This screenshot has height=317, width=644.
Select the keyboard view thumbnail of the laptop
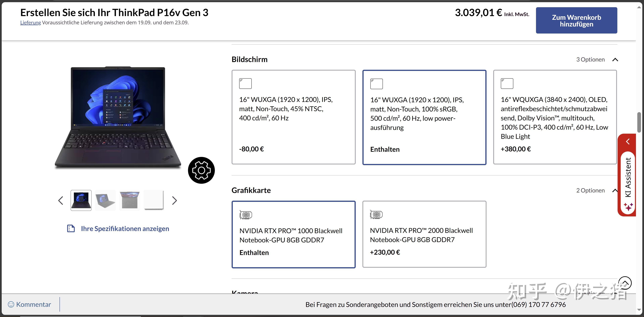(x=129, y=200)
